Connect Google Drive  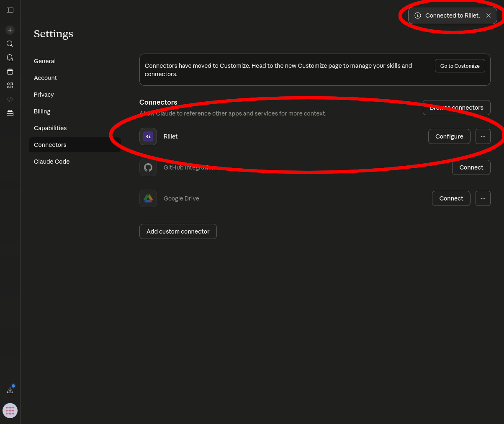(x=451, y=198)
